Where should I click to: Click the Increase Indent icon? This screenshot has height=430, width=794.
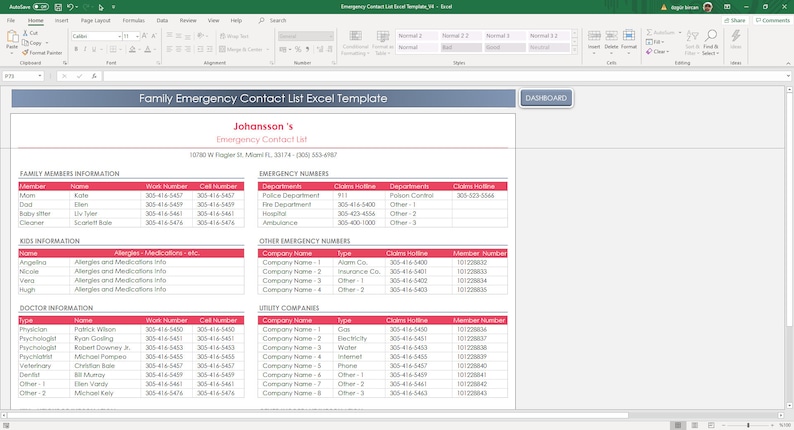coord(210,49)
